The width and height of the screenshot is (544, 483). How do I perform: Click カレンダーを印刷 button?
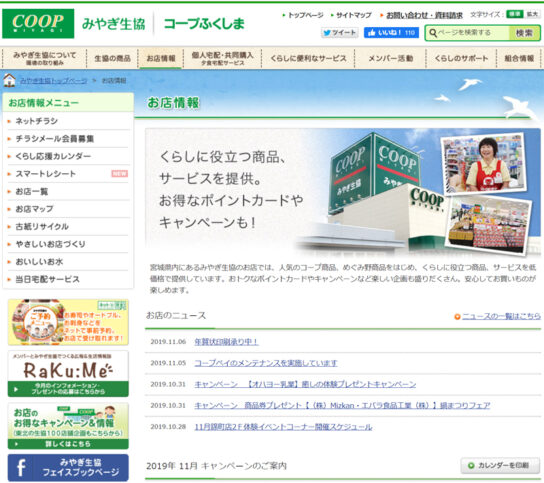500,465
